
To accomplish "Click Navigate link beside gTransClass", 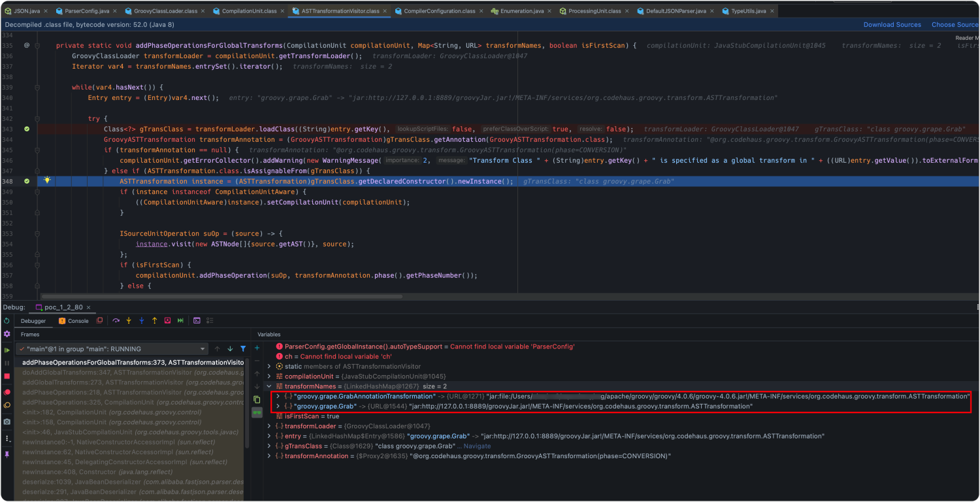I will (477, 446).
